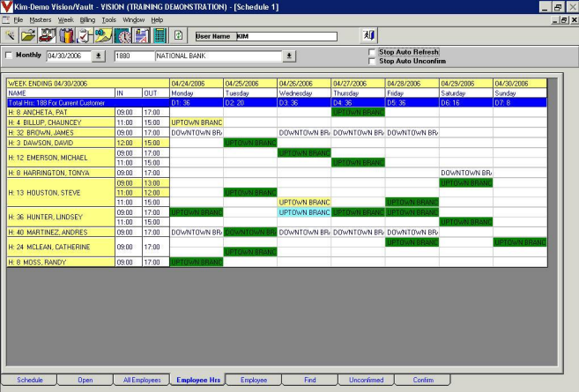Click Hunter's light blue Wednesday shift cell
The width and height of the screenshot is (579, 392).
click(304, 212)
